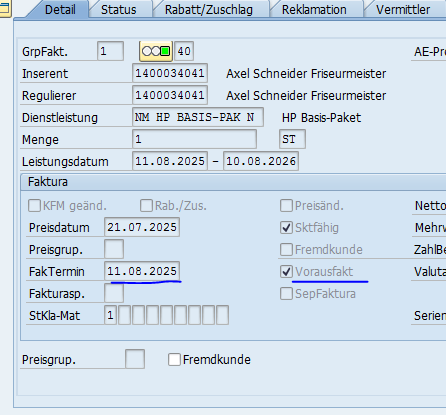Click the Menge quantity field
The height and width of the screenshot is (415, 446).
point(194,139)
